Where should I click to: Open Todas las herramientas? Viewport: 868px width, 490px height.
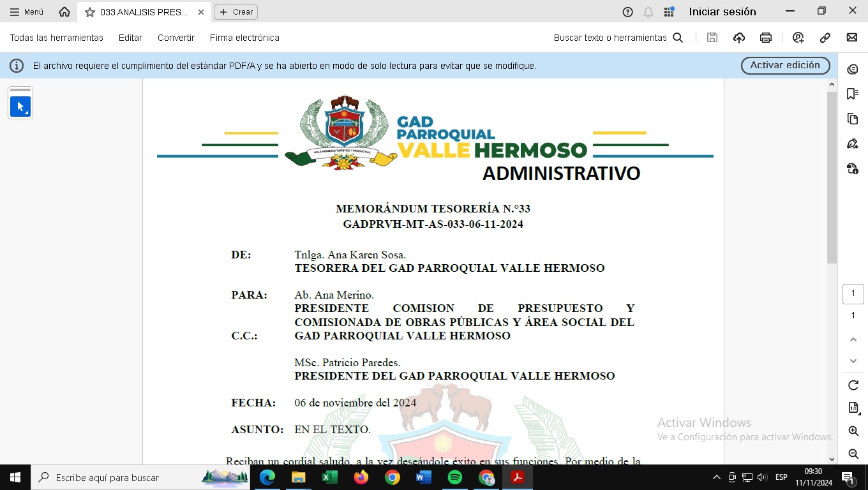[x=56, y=38]
